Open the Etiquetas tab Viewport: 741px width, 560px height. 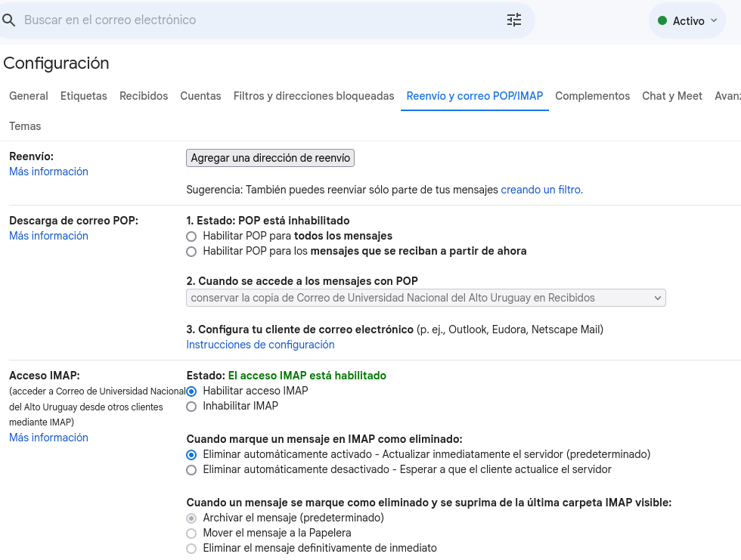pos(84,96)
